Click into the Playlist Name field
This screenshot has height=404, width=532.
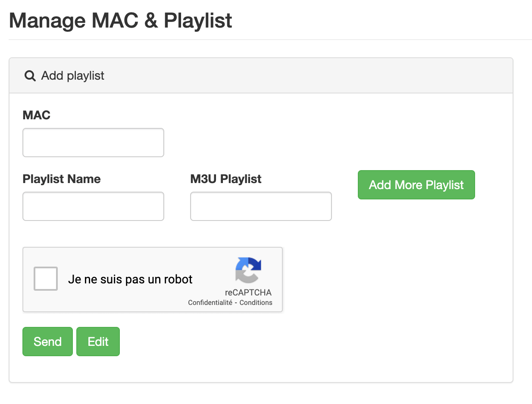(93, 206)
